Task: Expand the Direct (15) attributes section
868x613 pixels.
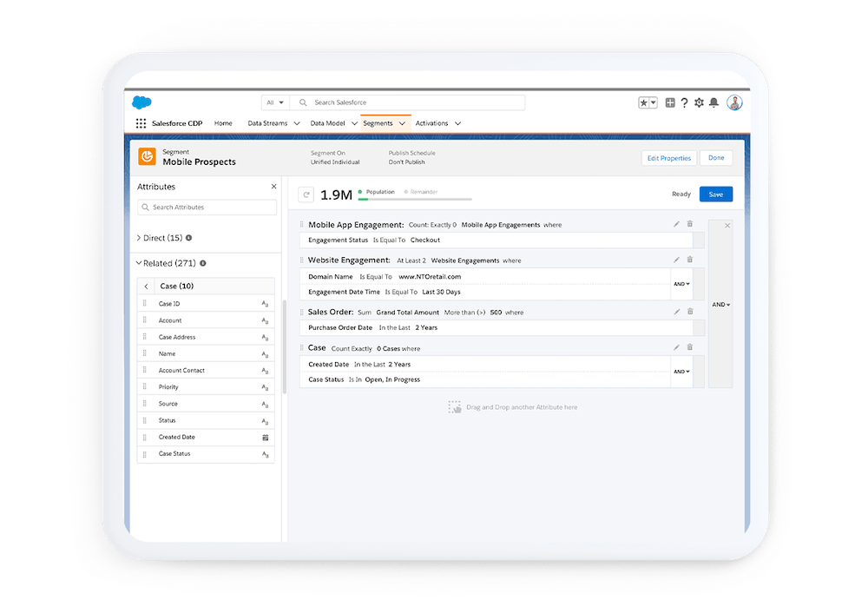Action: pyautogui.click(x=139, y=238)
